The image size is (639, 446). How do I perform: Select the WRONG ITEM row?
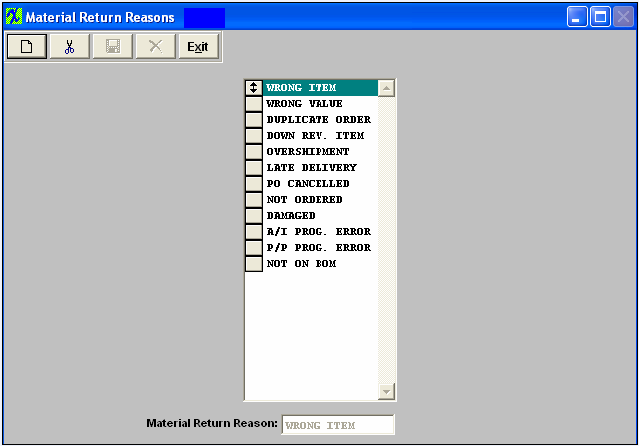320,88
